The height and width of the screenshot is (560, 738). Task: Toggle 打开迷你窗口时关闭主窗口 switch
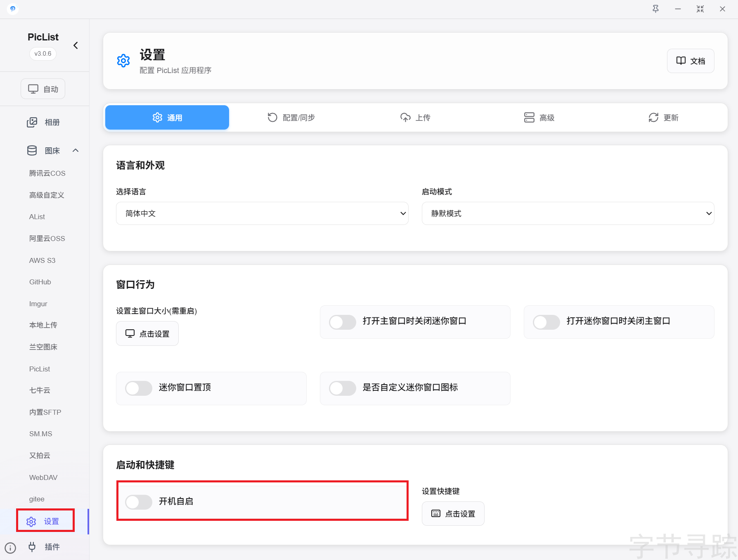point(546,322)
